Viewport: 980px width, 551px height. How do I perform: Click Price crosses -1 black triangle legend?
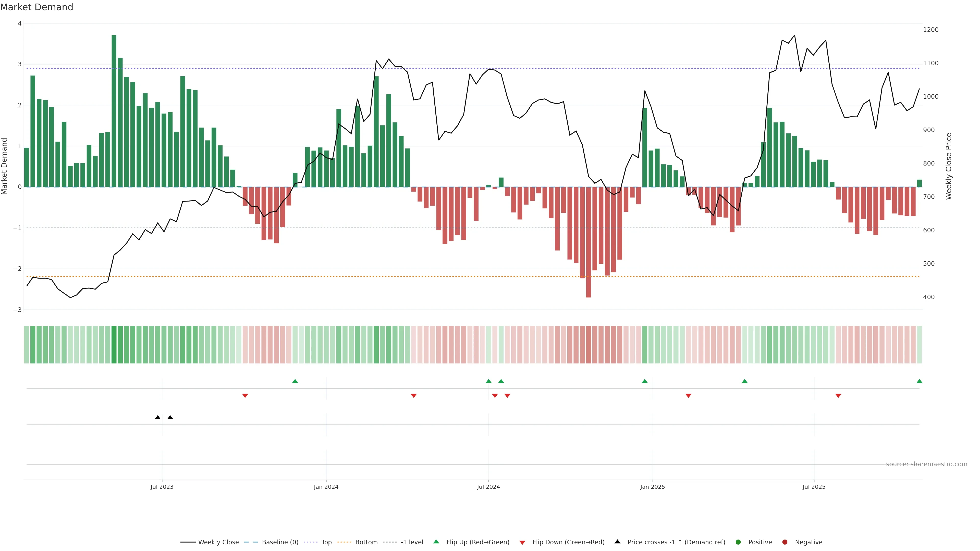617,542
